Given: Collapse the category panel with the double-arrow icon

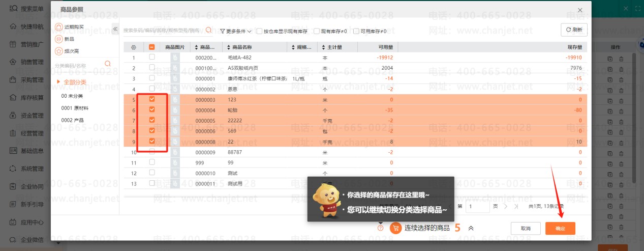Looking at the screenshot, I should (115, 29).
